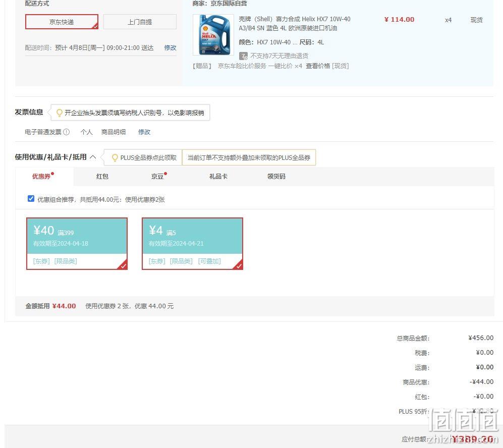Switch to the 礼品卡 tab
This screenshot has width=503, height=448.
[x=218, y=177]
